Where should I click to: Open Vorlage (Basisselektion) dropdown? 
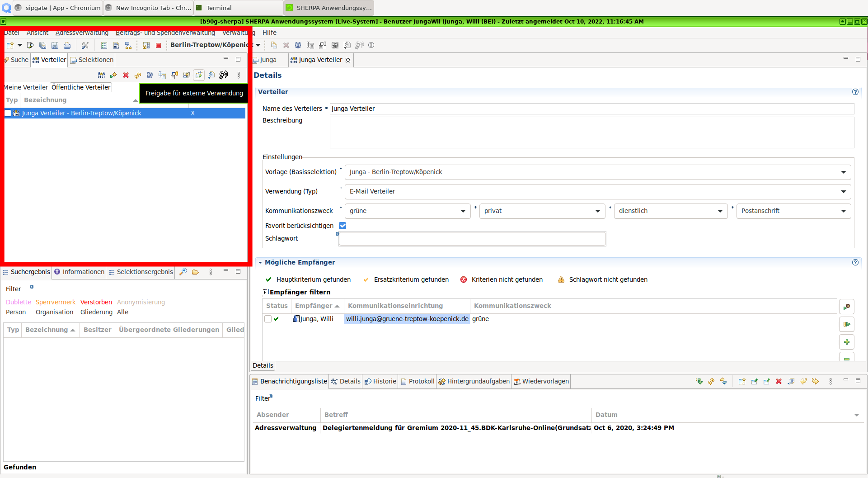coord(843,172)
